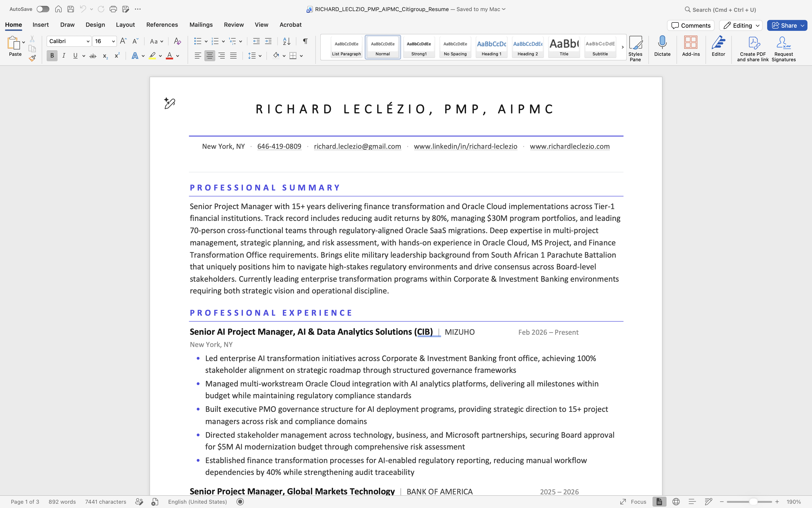Switch to Web Layout view

[676, 502]
